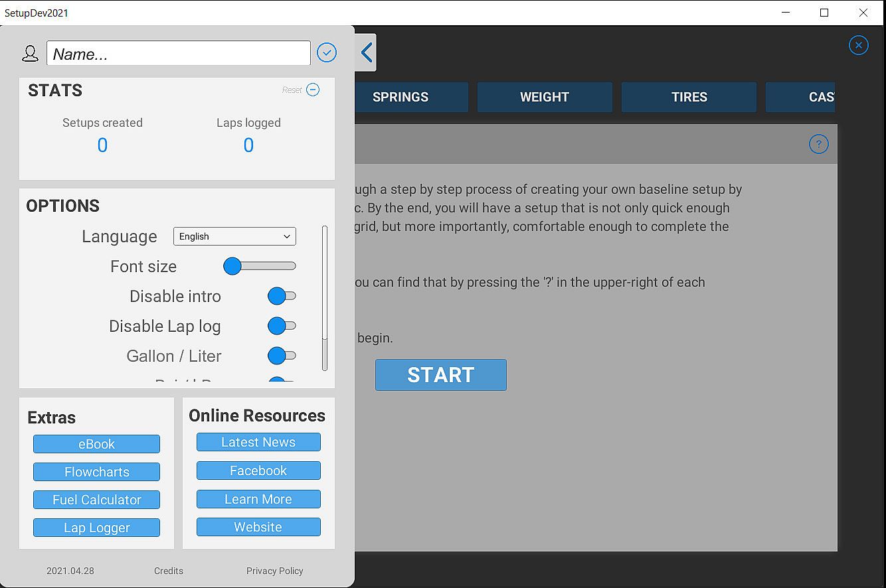The height and width of the screenshot is (588, 886).
Task: Click the Laps logged count
Action: point(248,145)
